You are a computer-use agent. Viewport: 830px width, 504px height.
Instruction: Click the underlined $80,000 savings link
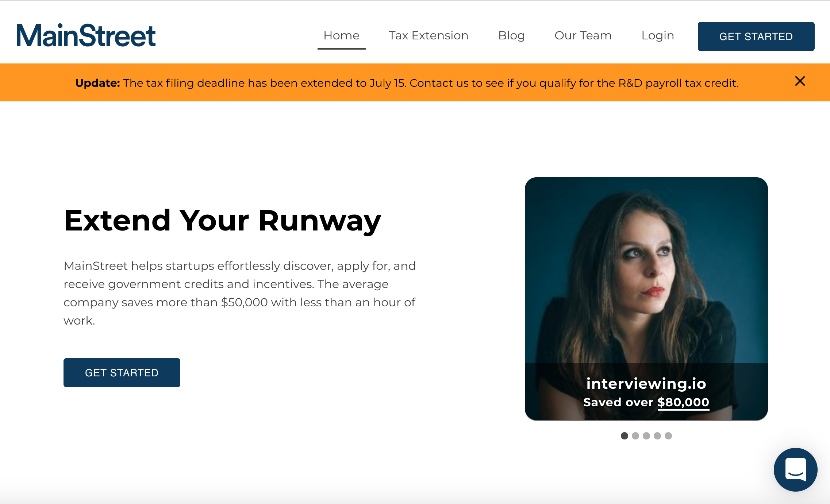click(683, 402)
